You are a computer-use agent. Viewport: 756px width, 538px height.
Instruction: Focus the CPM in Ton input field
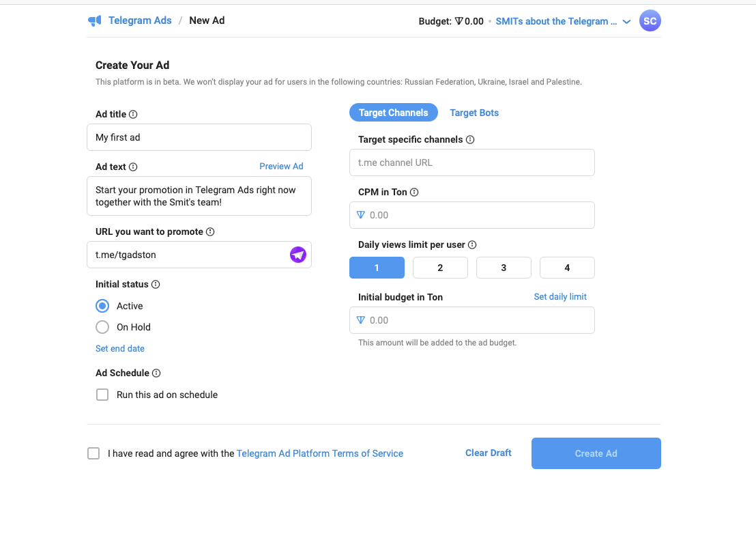pyautogui.click(x=472, y=215)
